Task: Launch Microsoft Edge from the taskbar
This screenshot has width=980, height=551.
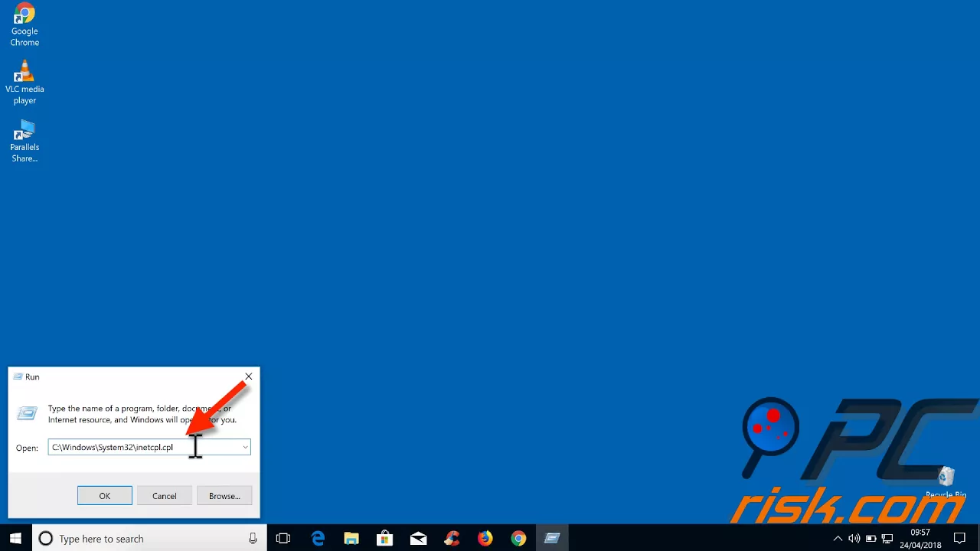Action: point(318,539)
